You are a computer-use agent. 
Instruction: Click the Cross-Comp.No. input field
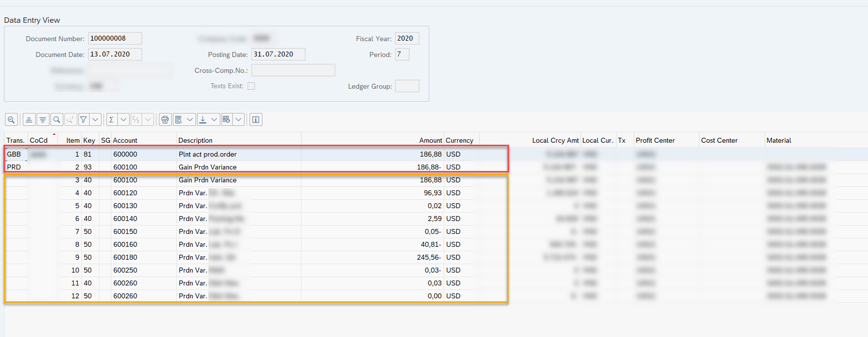tap(293, 70)
